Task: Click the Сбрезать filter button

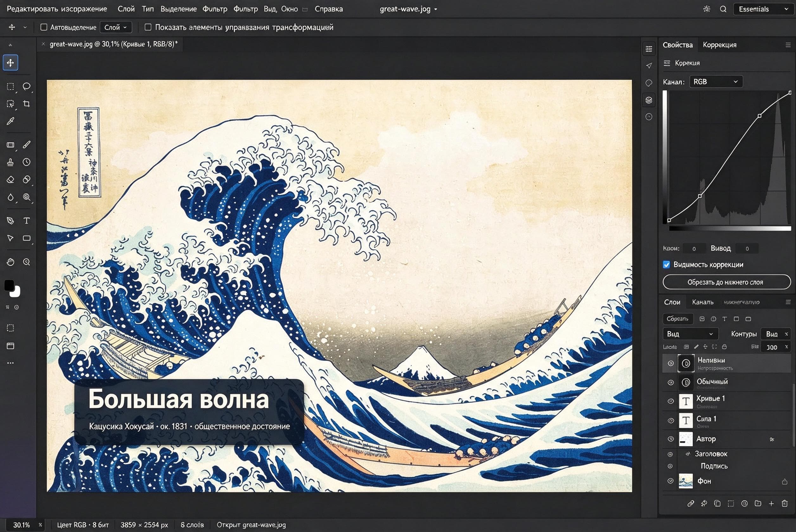Action: (677, 319)
